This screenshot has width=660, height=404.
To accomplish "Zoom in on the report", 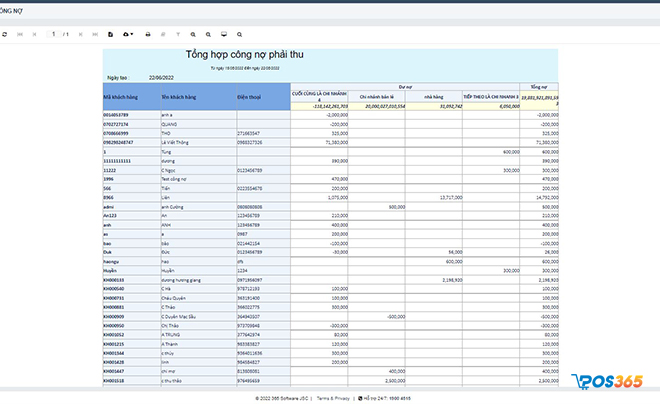I will tap(193, 35).
